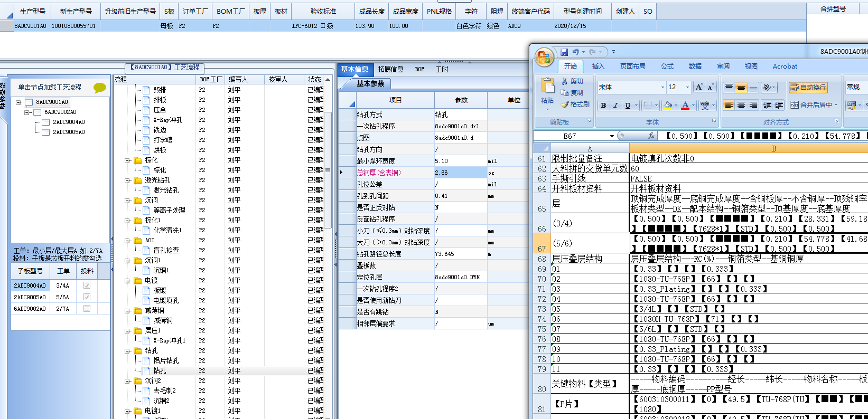This screenshot has height=419, width=868.
Task: Open the 工时 tab
Action: [x=442, y=70]
